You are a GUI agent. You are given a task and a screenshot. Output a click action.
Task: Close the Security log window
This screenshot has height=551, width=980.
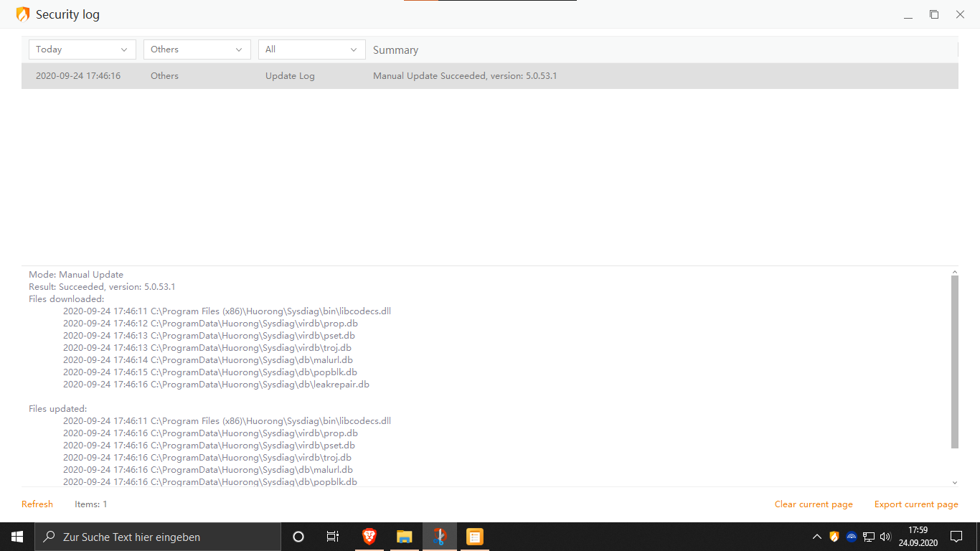pos(960,14)
